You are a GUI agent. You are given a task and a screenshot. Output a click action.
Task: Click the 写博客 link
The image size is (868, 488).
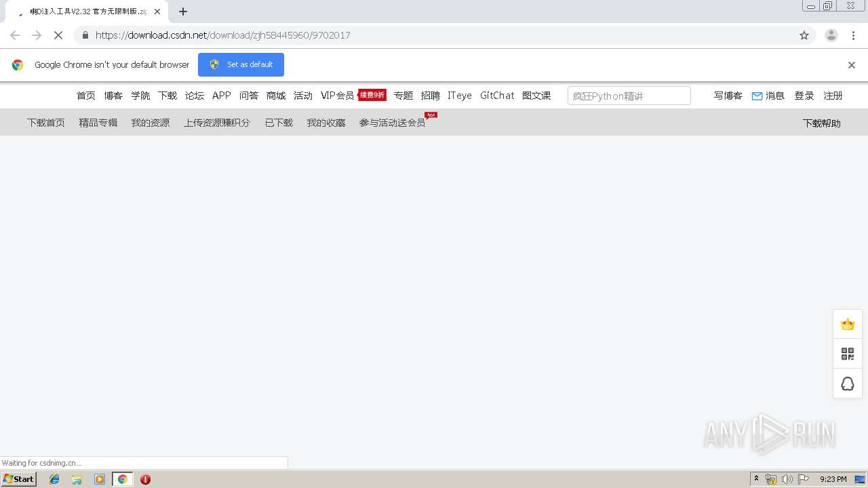(728, 96)
